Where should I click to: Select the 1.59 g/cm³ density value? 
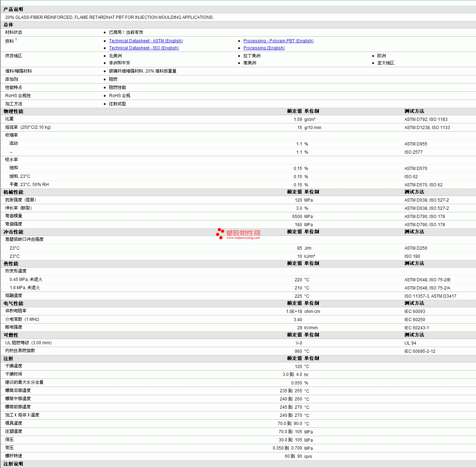[x=305, y=119]
